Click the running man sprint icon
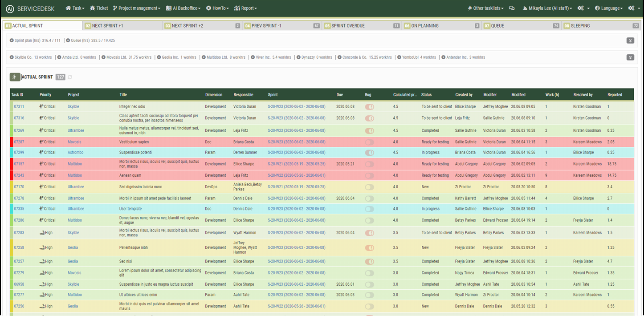 pos(15,77)
